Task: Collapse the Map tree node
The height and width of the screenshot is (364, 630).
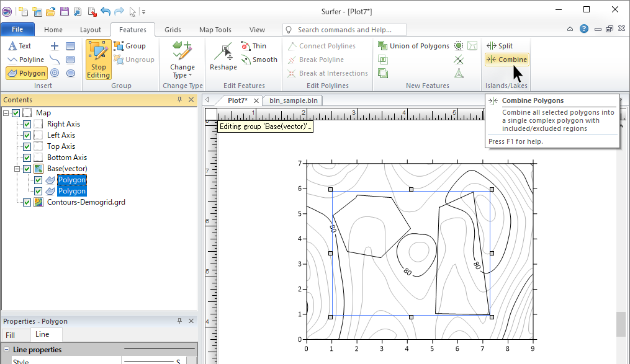Action: (6, 113)
